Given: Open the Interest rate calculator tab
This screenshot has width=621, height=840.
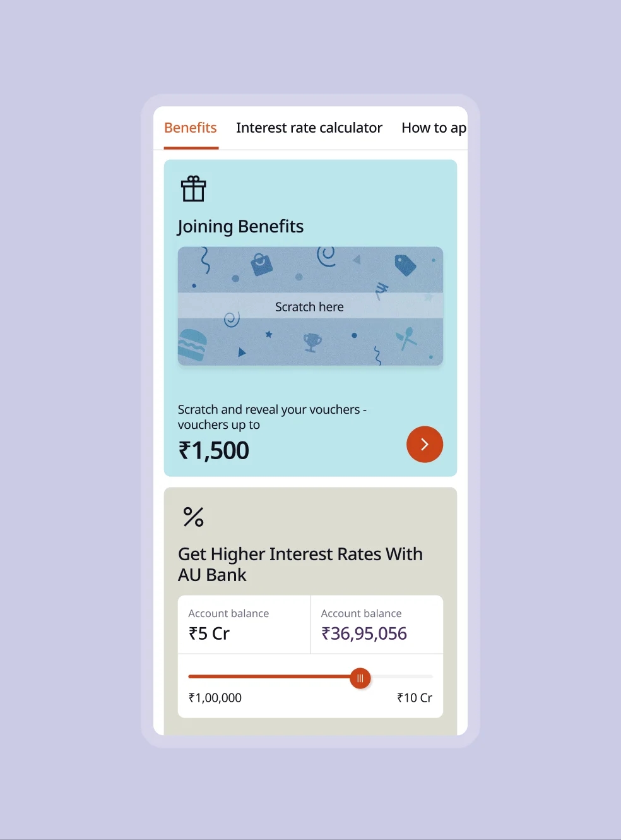Looking at the screenshot, I should [309, 128].
